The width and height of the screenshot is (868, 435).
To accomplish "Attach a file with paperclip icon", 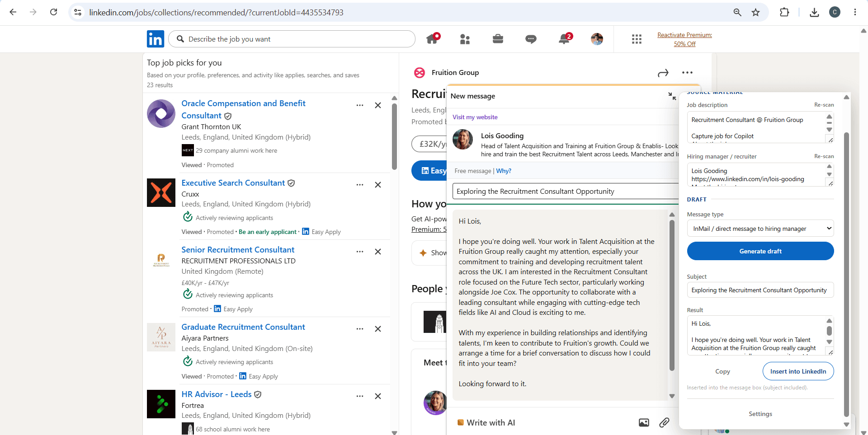I will (664, 423).
